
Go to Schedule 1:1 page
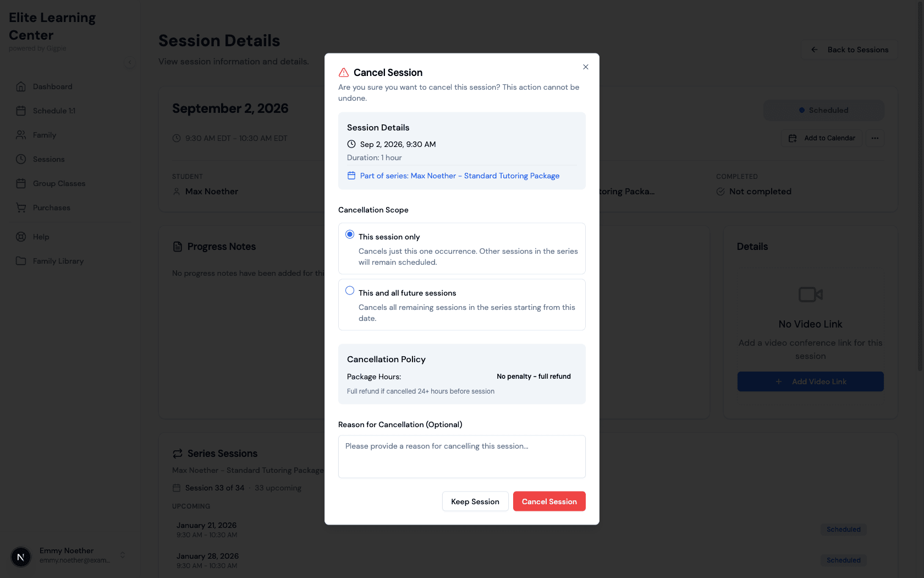[x=53, y=111]
